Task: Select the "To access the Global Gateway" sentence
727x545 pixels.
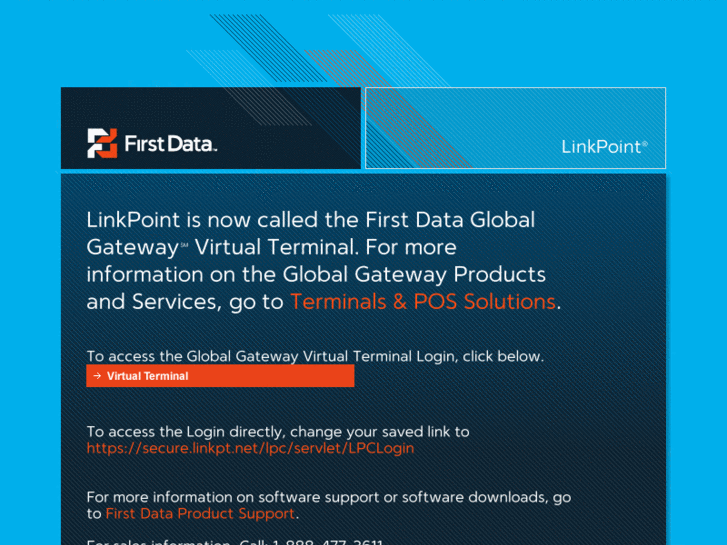Action: click(x=315, y=356)
